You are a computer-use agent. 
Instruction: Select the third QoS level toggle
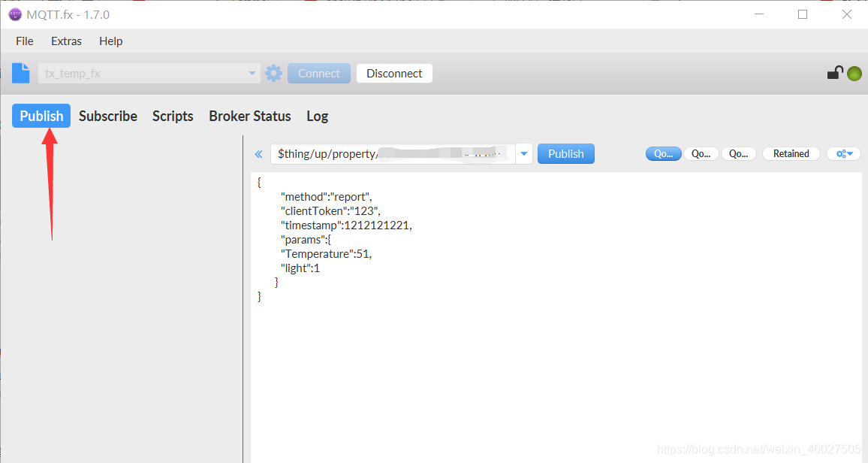point(738,154)
